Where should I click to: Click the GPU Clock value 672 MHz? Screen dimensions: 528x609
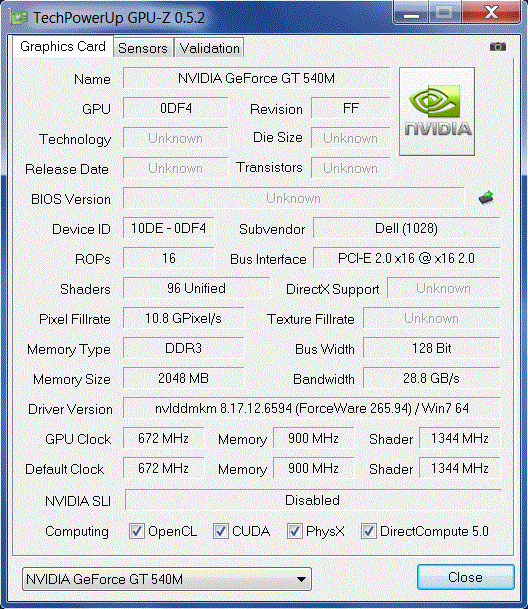point(164,438)
